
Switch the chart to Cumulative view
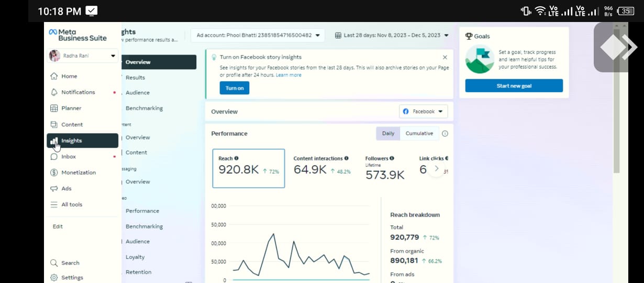click(x=419, y=134)
